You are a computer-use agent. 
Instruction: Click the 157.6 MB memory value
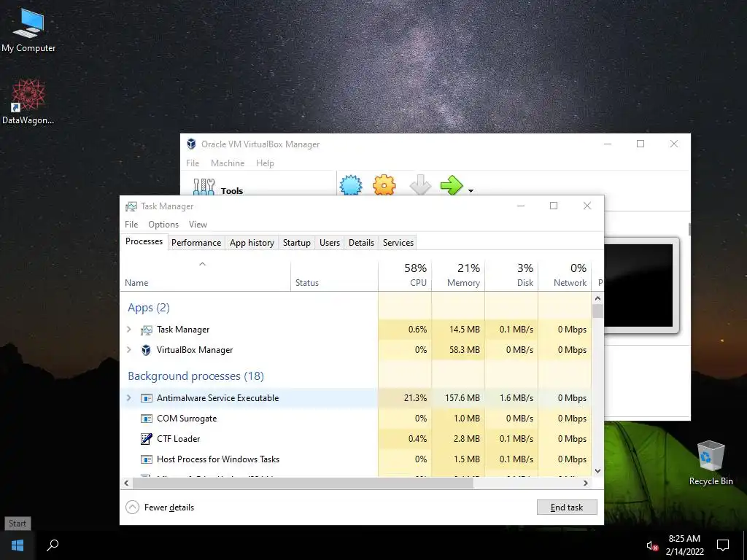click(x=462, y=398)
